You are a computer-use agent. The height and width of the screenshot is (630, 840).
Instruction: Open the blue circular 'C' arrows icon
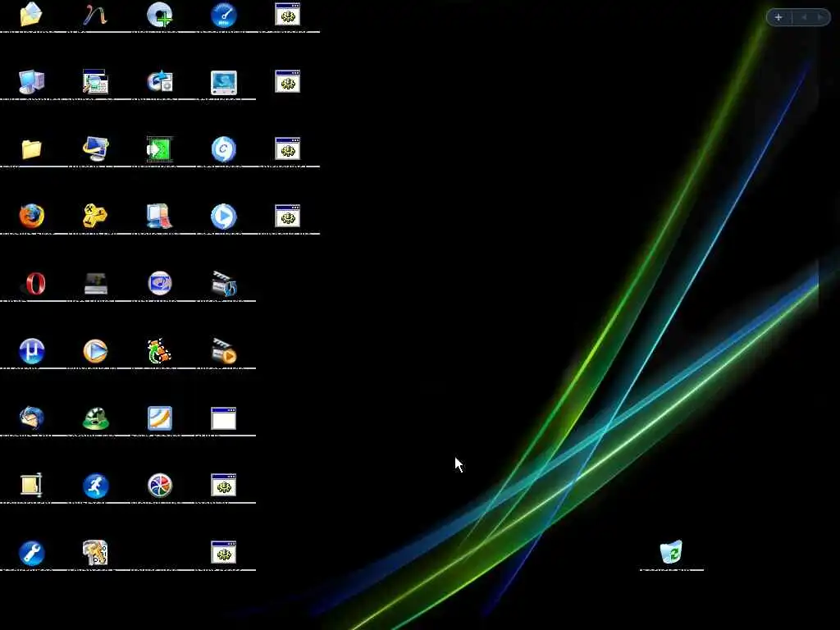(223, 149)
